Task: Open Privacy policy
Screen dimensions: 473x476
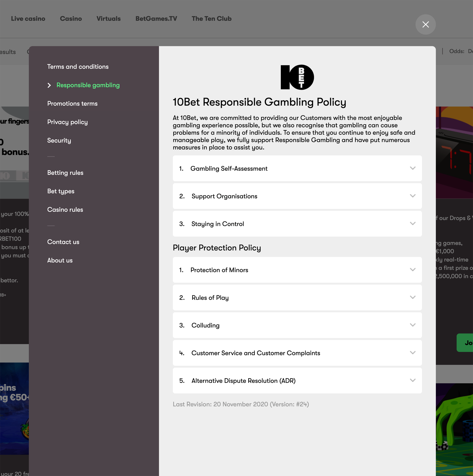Action: pyautogui.click(x=68, y=122)
